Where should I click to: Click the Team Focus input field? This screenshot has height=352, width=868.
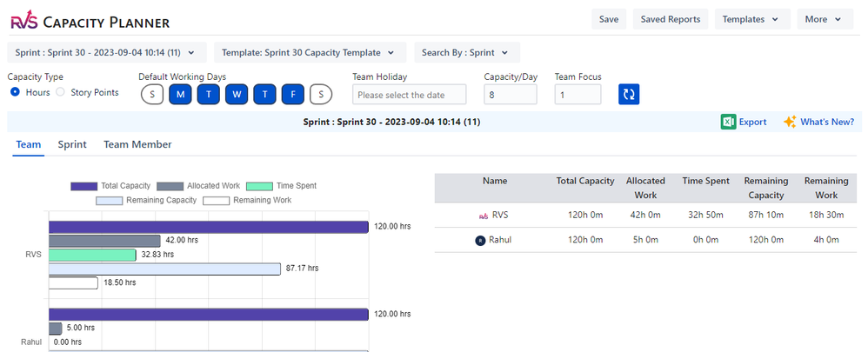(x=578, y=95)
